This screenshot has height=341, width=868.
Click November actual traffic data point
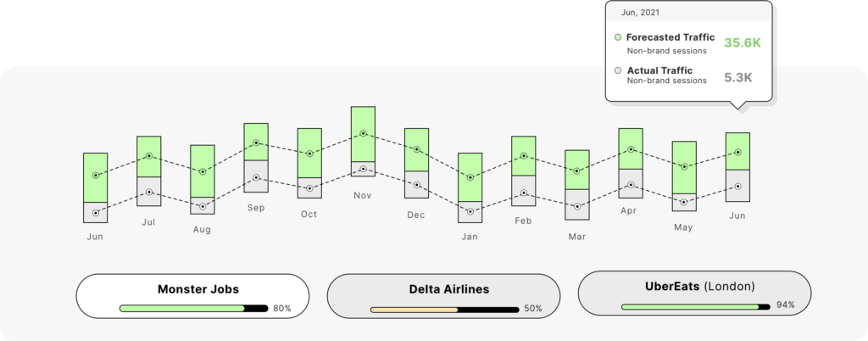point(363,168)
